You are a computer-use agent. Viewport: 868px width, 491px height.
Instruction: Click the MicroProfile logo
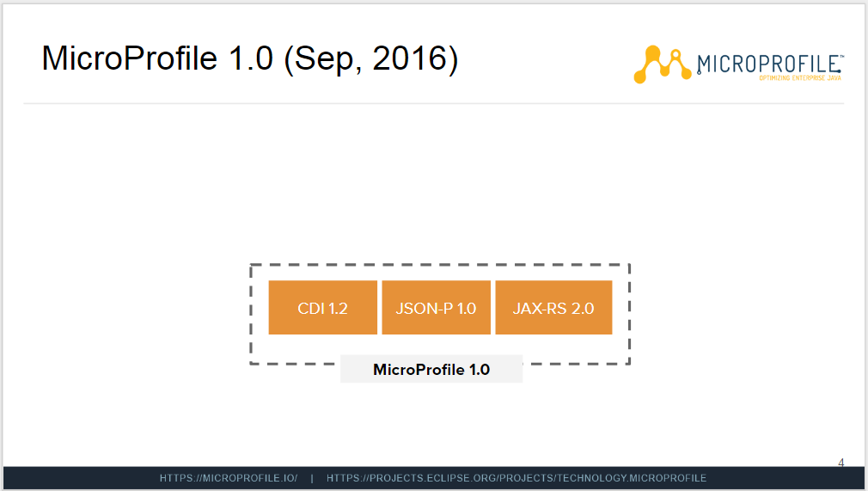[738, 64]
